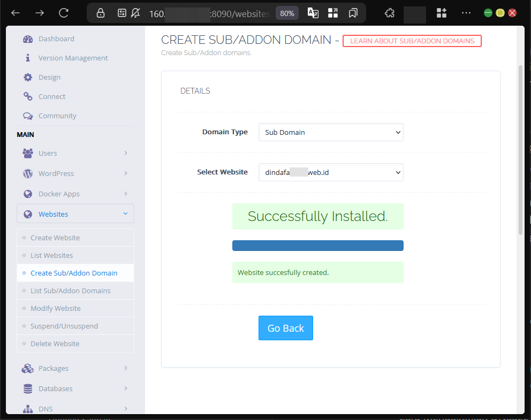Click the blue installation progress bar

pos(317,246)
